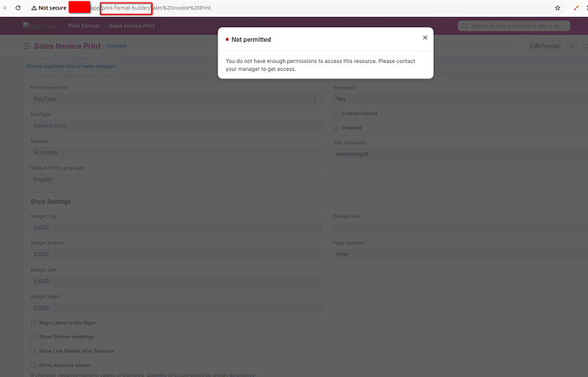Reload the page with the refresh icon

click(19, 8)
